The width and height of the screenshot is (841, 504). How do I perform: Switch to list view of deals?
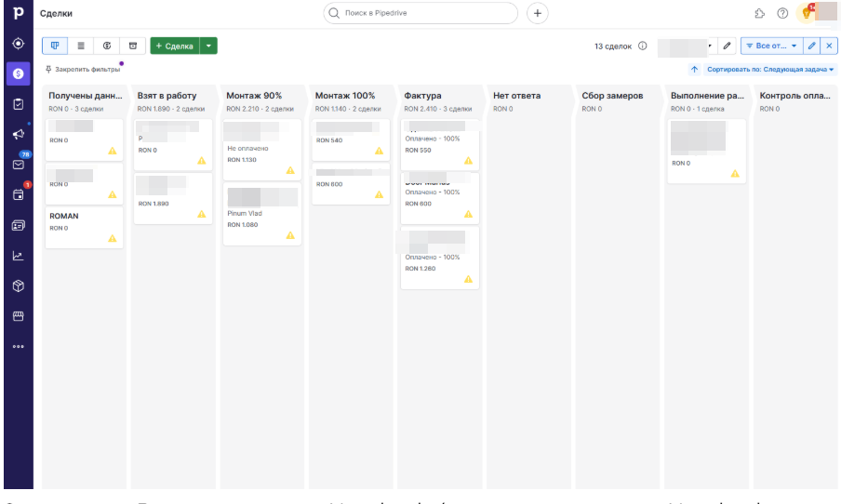[81, 46]
